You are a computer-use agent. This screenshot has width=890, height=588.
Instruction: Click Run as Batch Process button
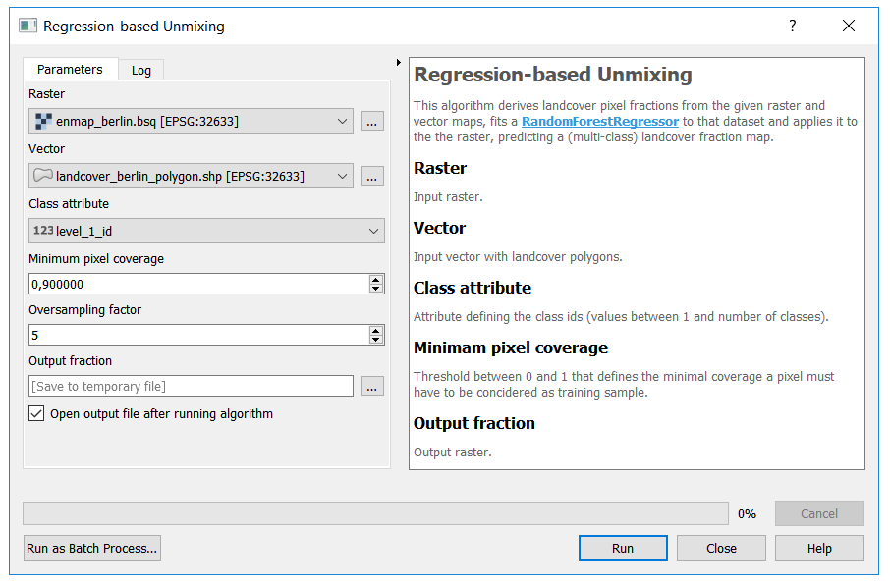(92, 548)
